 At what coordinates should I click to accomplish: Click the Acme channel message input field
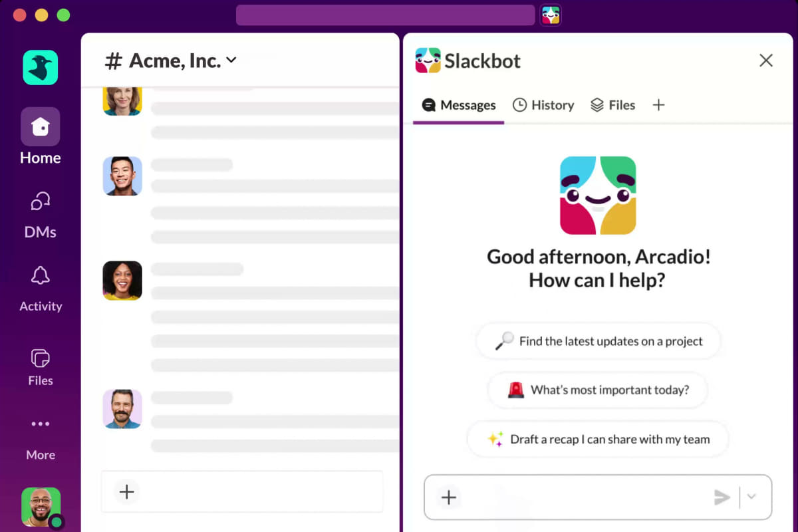(x=242, y=492)
